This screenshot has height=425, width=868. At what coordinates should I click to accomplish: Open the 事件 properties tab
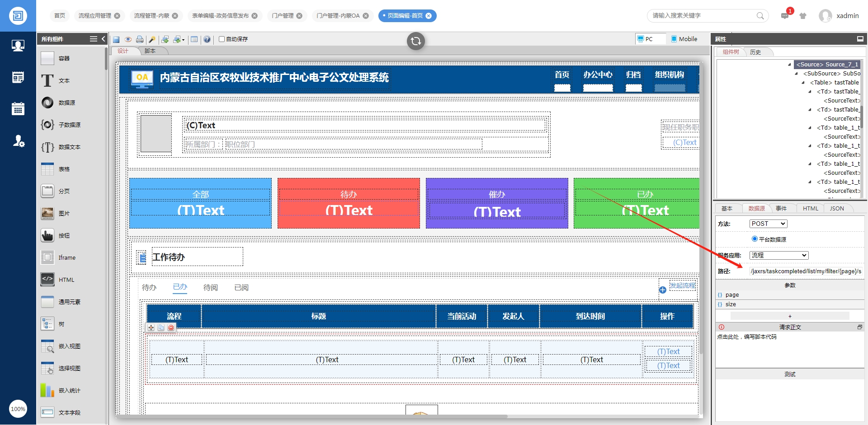[x=781, y=209]
